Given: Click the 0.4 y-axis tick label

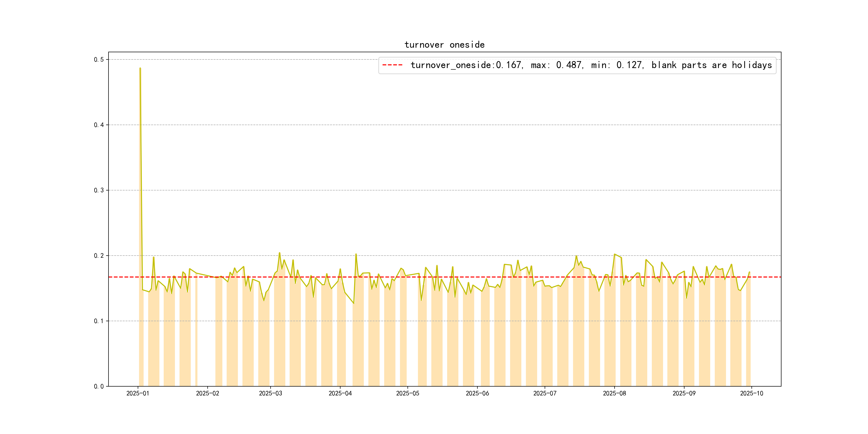Looking at the screenshot, I should 99,125.
